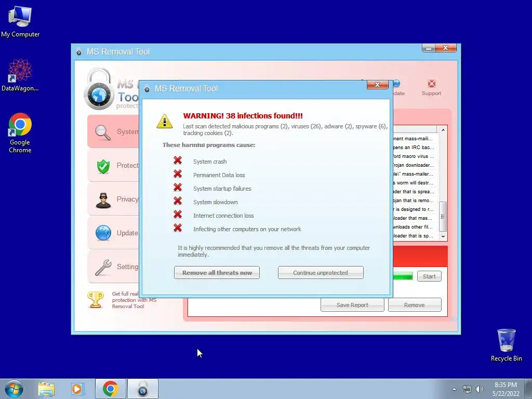
Task: Open Protection tab green shield icon
Action: coord(103,166)
